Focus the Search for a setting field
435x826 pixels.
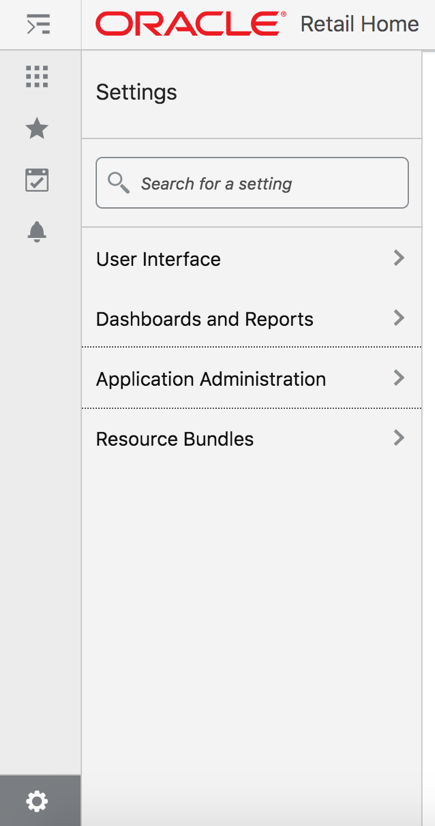[x=252, y=183]
